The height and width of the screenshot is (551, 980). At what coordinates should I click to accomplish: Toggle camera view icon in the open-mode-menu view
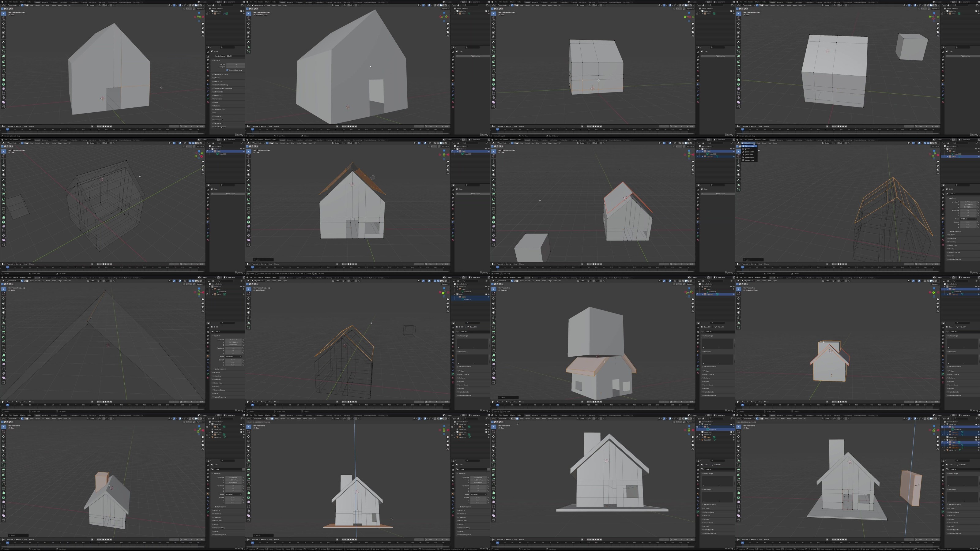click(x=938, y=169)
